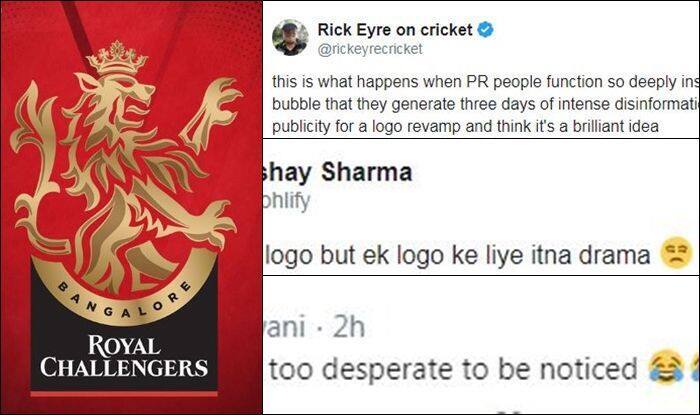Click the lion's head on the crest
The width and height of the screenshot is (700, 415).
pos(120,95)
